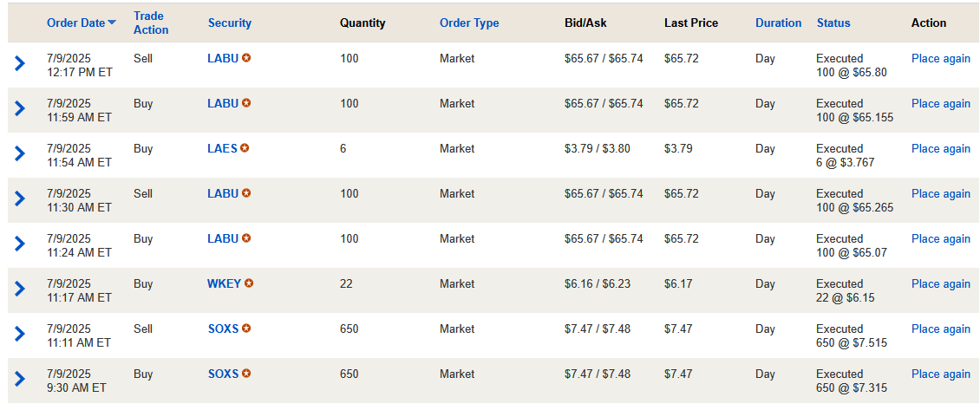Viewport: 980px width, 410px height.
Task: Sort by the Security column header
Action: pos(229,23)
